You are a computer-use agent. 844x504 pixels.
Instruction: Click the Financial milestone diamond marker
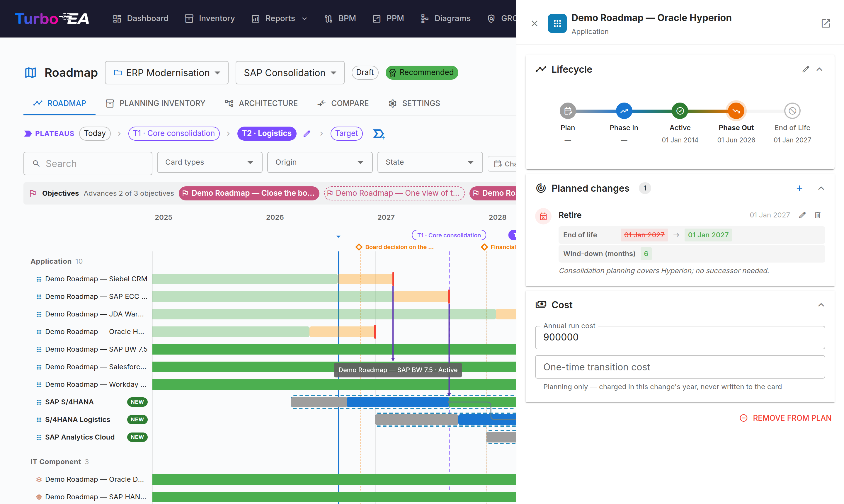(x=484, y=247)
